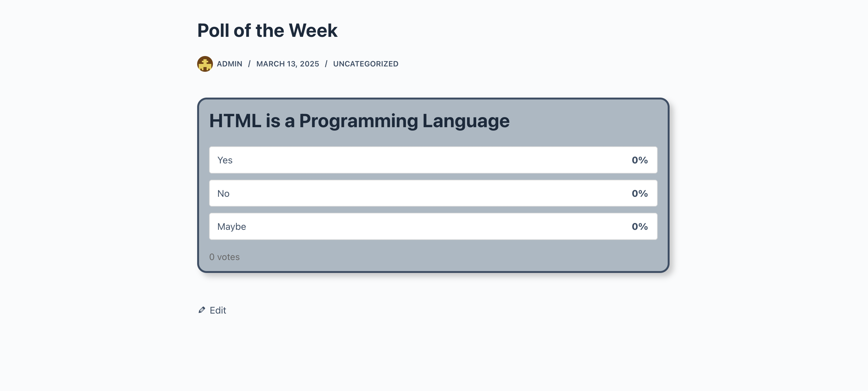Open the ADMIN author link

click(x=230, y=64)
